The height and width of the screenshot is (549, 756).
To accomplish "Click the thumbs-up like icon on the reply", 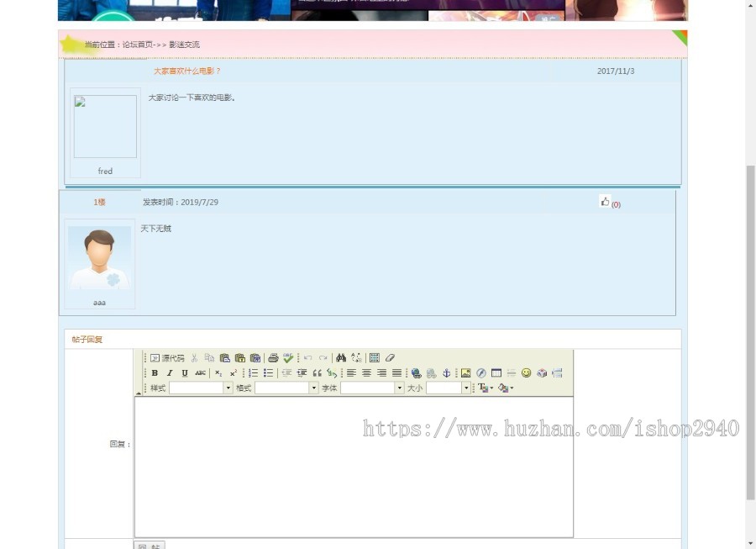I will 605,201.
